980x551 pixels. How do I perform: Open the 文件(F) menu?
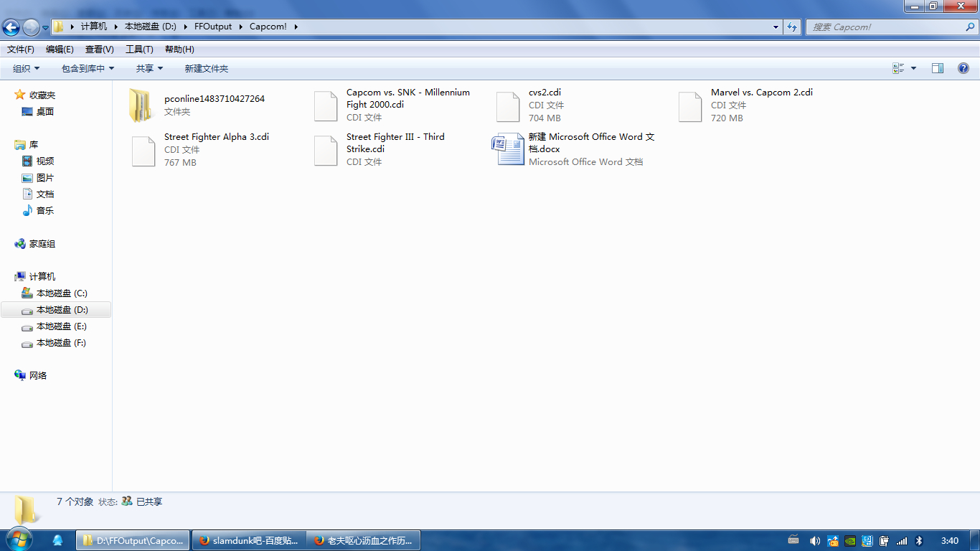coord(21,49)
